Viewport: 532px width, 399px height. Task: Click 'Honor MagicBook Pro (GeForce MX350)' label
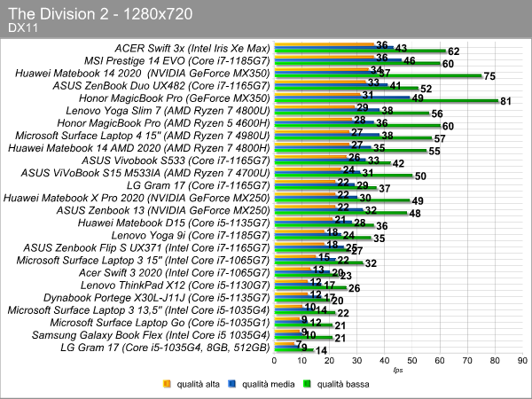175,98
